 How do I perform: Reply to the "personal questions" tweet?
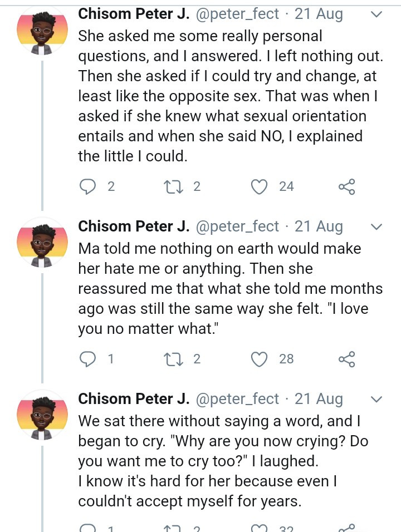[88, 186]
